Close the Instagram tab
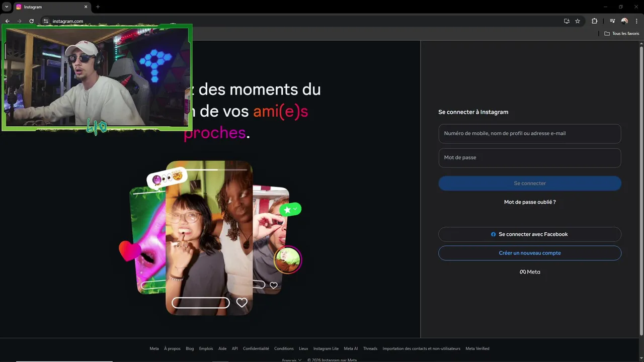 click(x=86, y=7)
